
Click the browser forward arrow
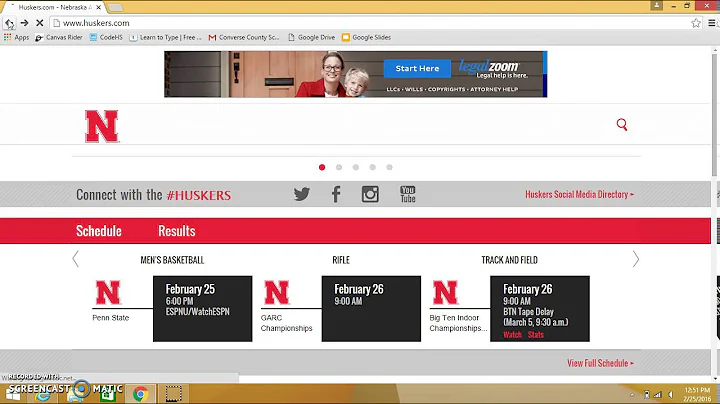(24, 23)
